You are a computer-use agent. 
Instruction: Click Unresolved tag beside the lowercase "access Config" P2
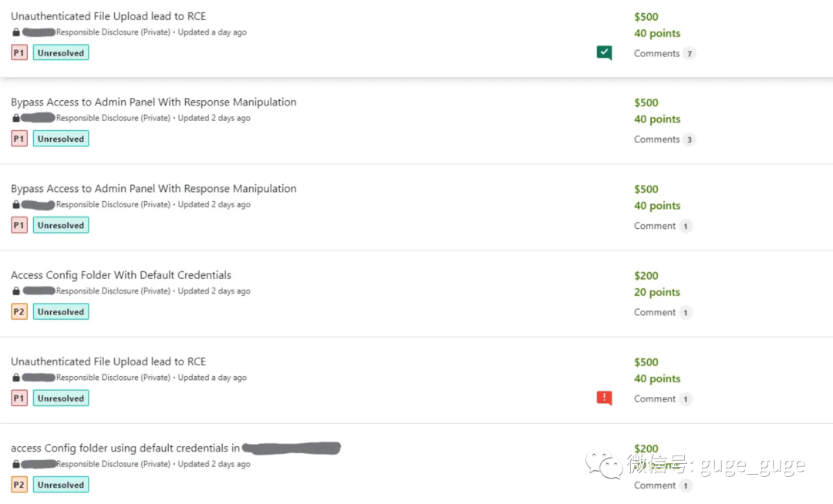[x=61, y=485]
